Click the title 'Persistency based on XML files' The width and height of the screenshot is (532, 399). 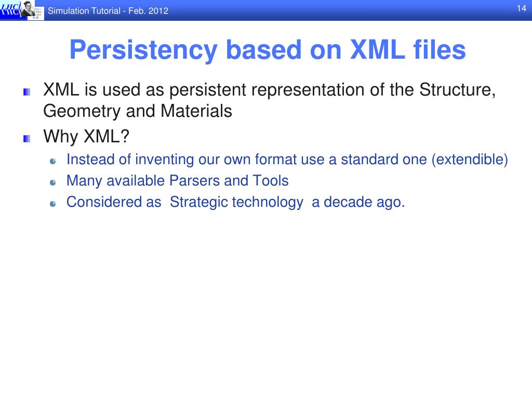click(268, 50)
